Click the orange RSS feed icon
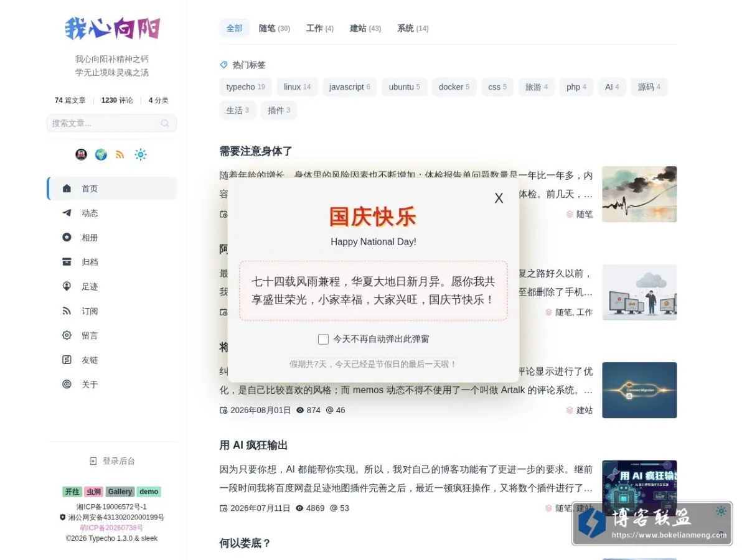 120,154
